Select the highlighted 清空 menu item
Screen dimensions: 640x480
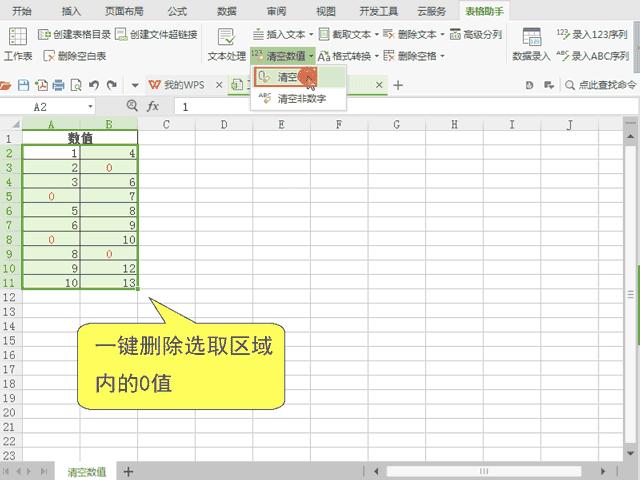click(299, 77)
